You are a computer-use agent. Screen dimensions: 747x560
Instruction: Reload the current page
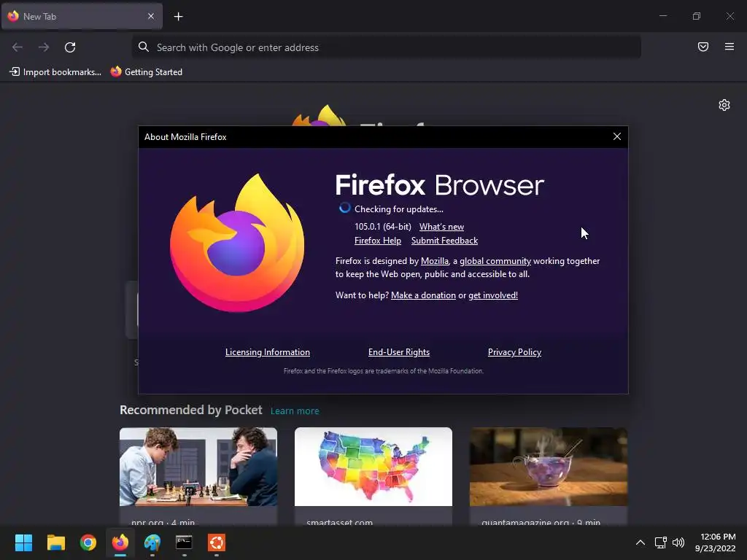pyautogui.click(x=70, y=47)
